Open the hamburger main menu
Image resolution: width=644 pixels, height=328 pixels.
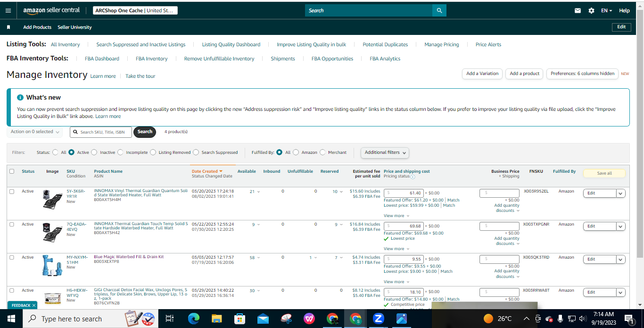(8, 10)
